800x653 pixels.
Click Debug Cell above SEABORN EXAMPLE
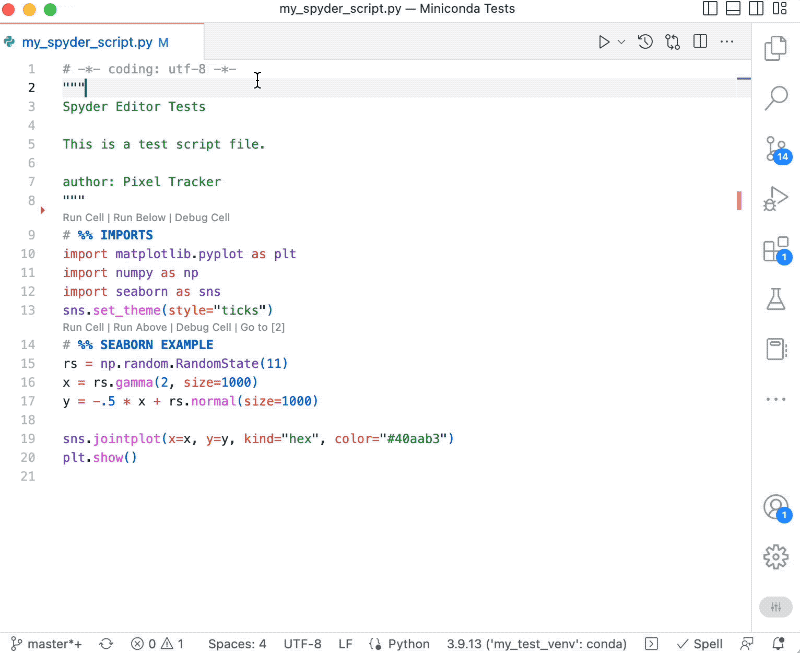point(204,327)
